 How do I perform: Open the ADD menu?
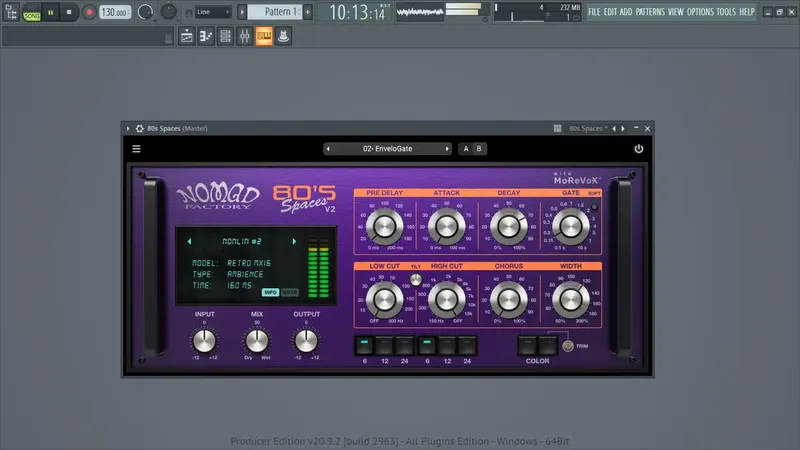point(626,12)
